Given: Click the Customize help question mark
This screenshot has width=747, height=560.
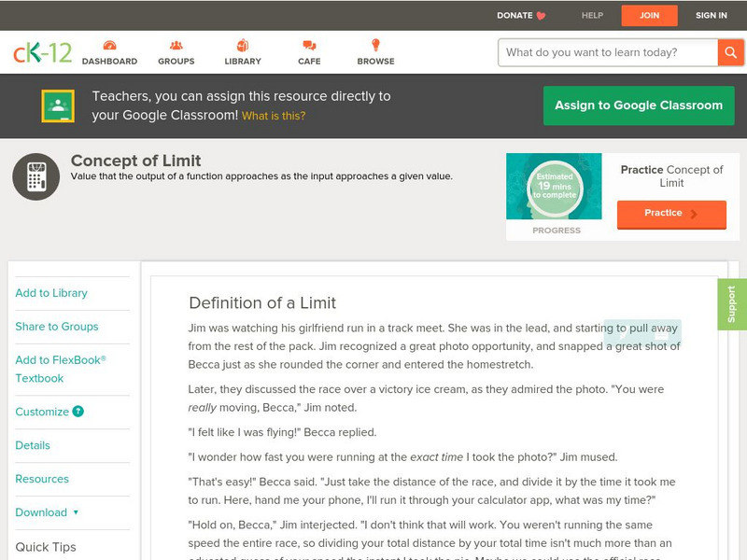Looking at the screenshot, I should pyautogui.click(x=78, y=412).
